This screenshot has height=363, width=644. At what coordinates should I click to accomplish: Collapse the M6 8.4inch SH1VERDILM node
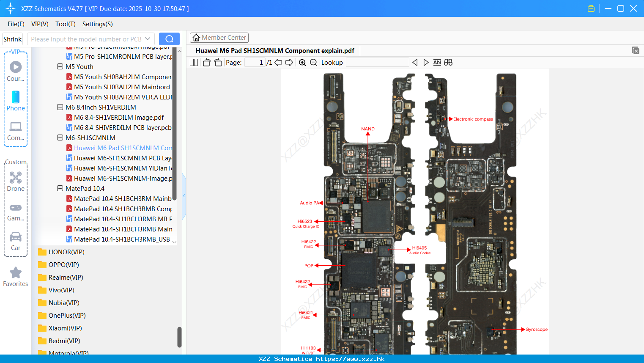[x=60, y=107]
